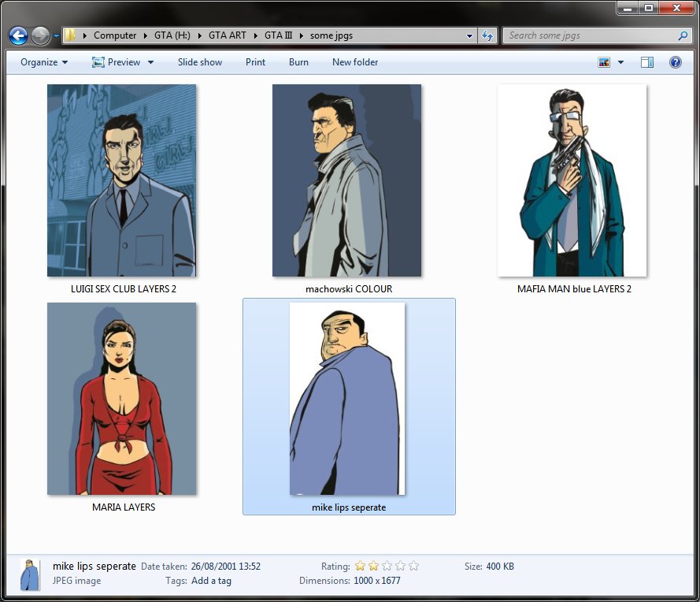
Task: Click the some jpgs breadcrumb segment
Action: click(331, 35)
